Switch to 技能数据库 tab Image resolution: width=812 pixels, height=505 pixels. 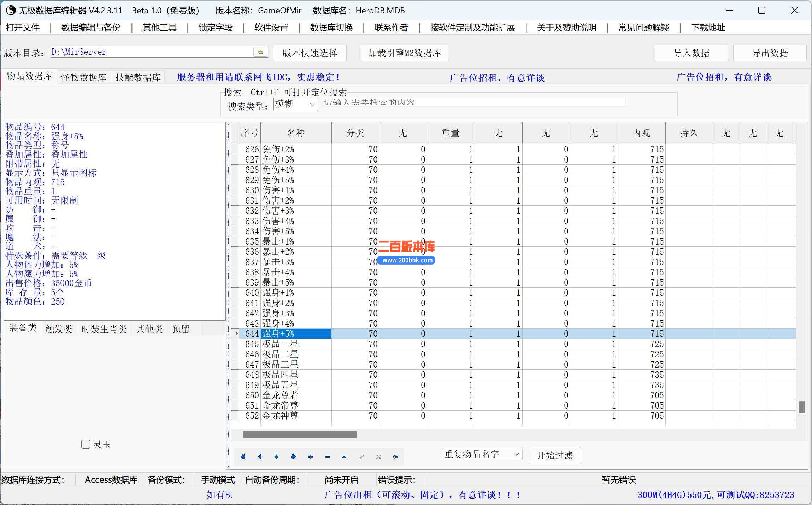(x=138, y=77)
